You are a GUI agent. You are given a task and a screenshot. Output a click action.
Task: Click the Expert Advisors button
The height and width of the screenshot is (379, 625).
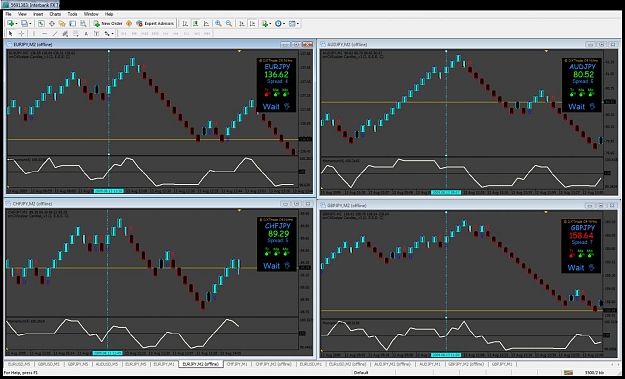(x=155, y=24)
